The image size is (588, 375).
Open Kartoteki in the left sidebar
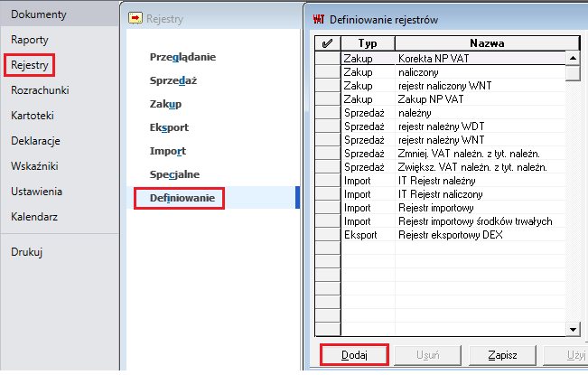tap(33, 116)
